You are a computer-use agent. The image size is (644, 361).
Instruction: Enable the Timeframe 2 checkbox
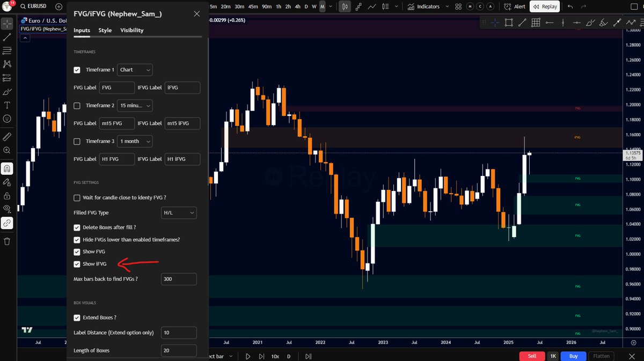(77, 106)
